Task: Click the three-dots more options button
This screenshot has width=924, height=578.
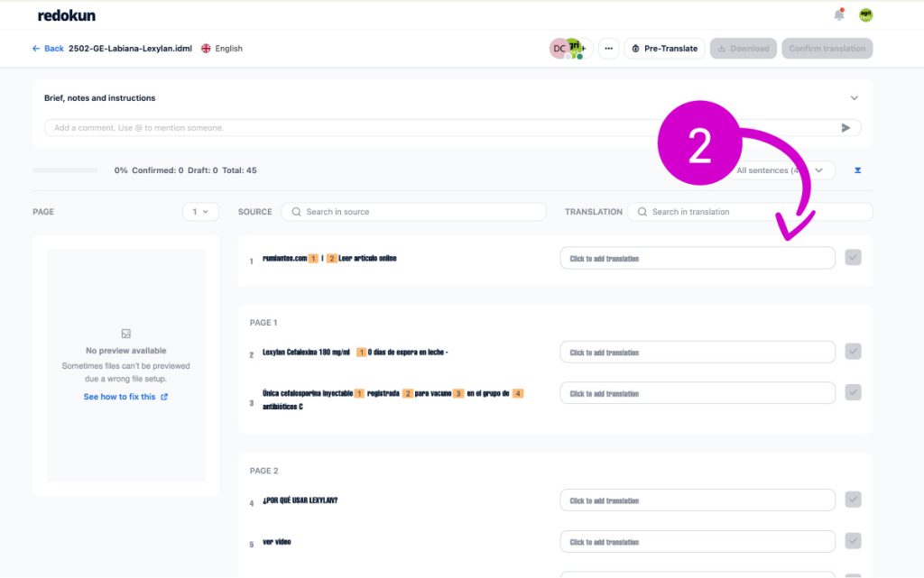Action: tap(608, 49)
